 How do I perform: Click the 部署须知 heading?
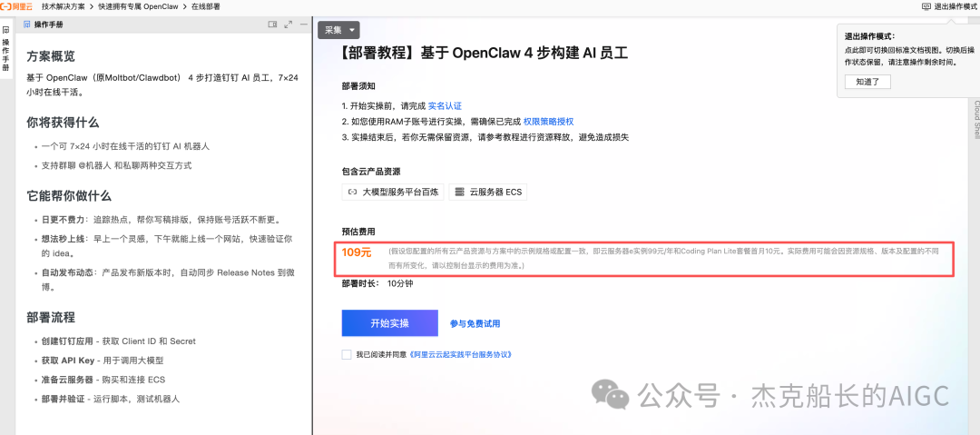click(358, 85)
